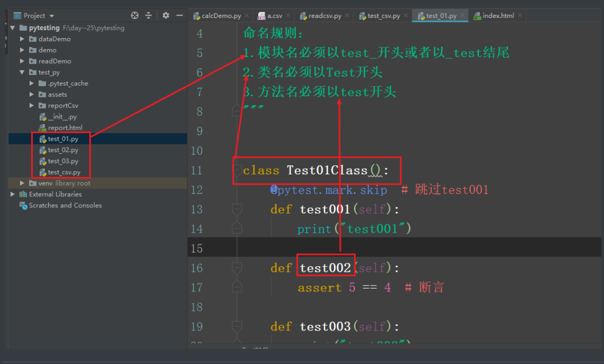Screen dimensions: 604x364
Task: Close the test_01.py tab
Action: pyautogui.click(x=463, y=16)
